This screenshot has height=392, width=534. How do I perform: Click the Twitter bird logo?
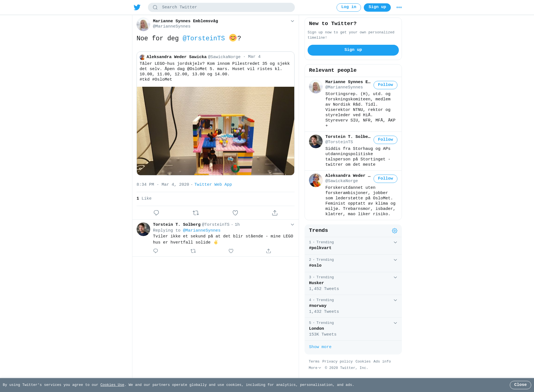pyautogui.click(x=137, y=7)
